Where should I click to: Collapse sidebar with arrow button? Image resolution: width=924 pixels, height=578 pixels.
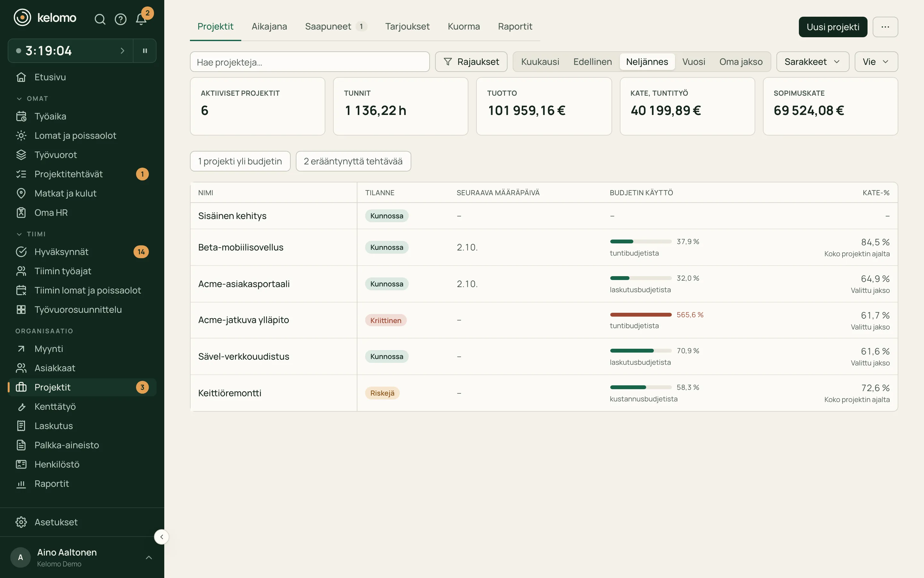click(161, 537)
